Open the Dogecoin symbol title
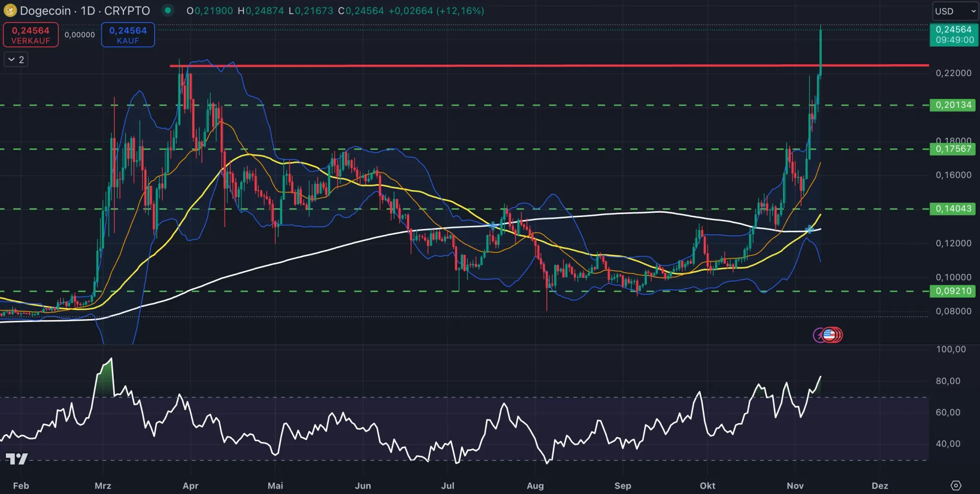980x494 pixels. (x=85, y=10)
